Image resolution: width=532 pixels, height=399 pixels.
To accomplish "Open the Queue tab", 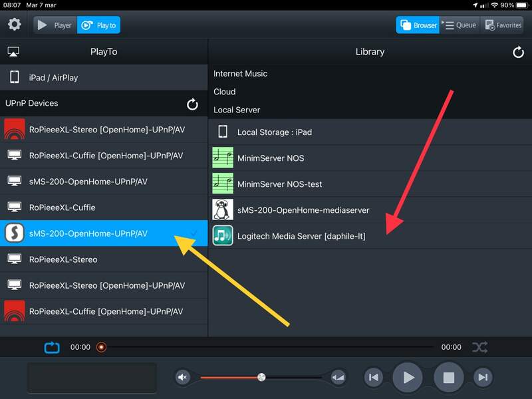I will [x=459, y=25].
